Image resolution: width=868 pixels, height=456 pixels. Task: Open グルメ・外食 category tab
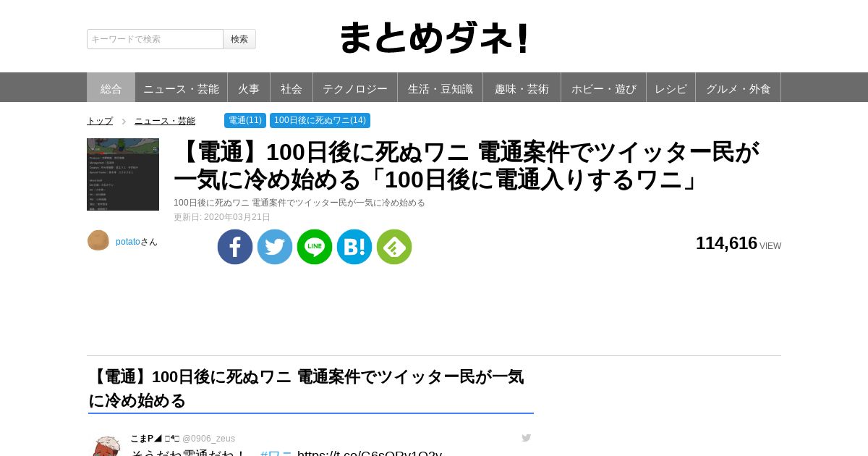[x=739, y=88]
